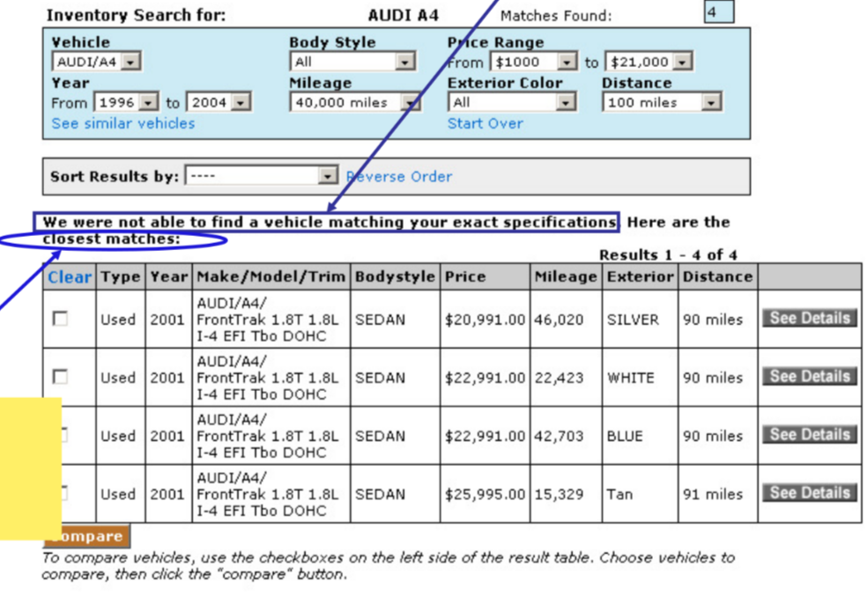
Task: Click the 42,703 mileage cell
Action: point(566,436)
